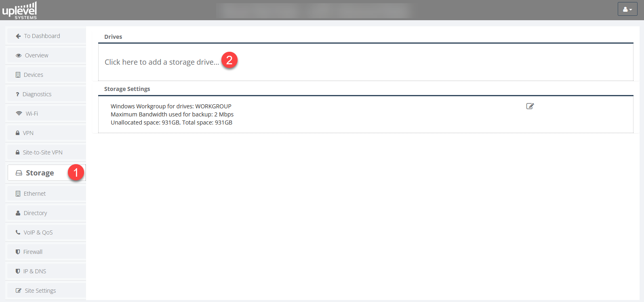Go back via To Dashboard
644x302 pixels.
coord(46,36)
